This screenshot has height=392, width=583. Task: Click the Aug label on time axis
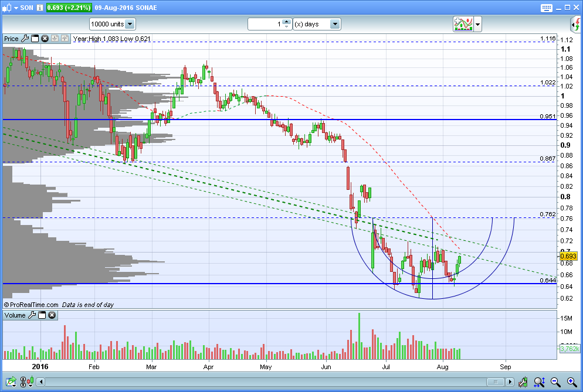coord(442,367)
